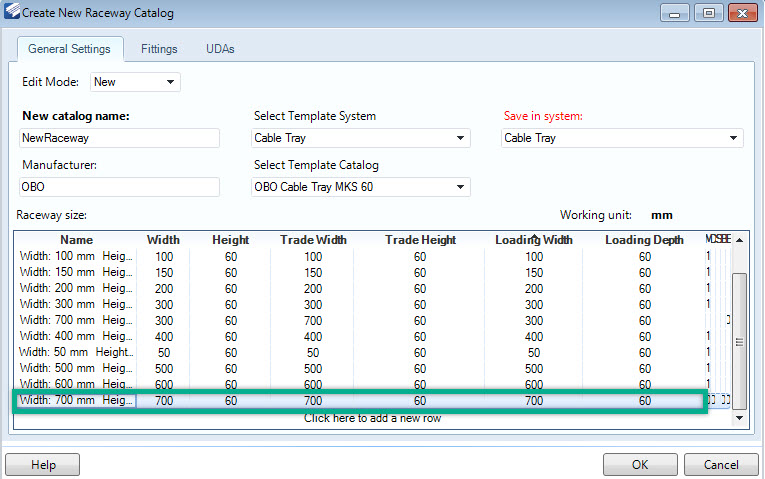Sort by the Name column header
Viewport: 765px width, 479px height.
[77, 240]
